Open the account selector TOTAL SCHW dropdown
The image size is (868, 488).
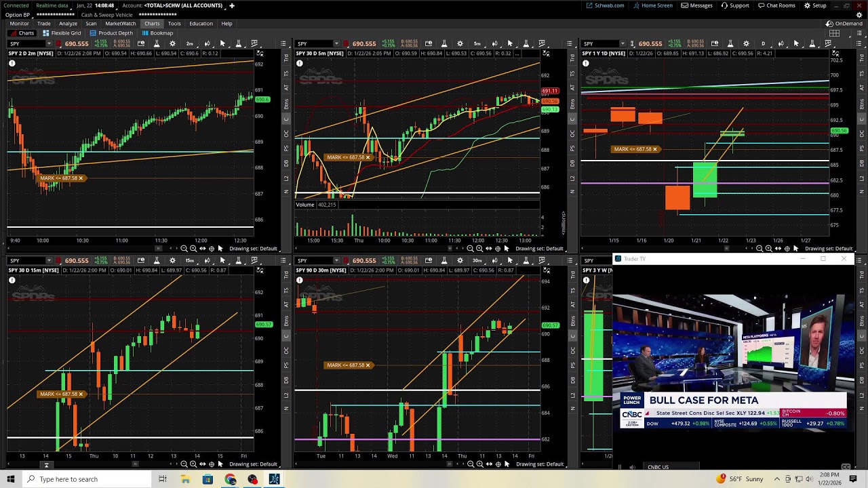184,5
